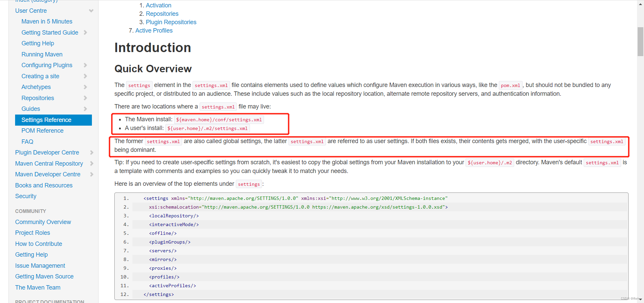Viewport: 644px width, 303px height.
Task: Expand the Configuring Plugins chevron
Action: click(x=85, y=65)
